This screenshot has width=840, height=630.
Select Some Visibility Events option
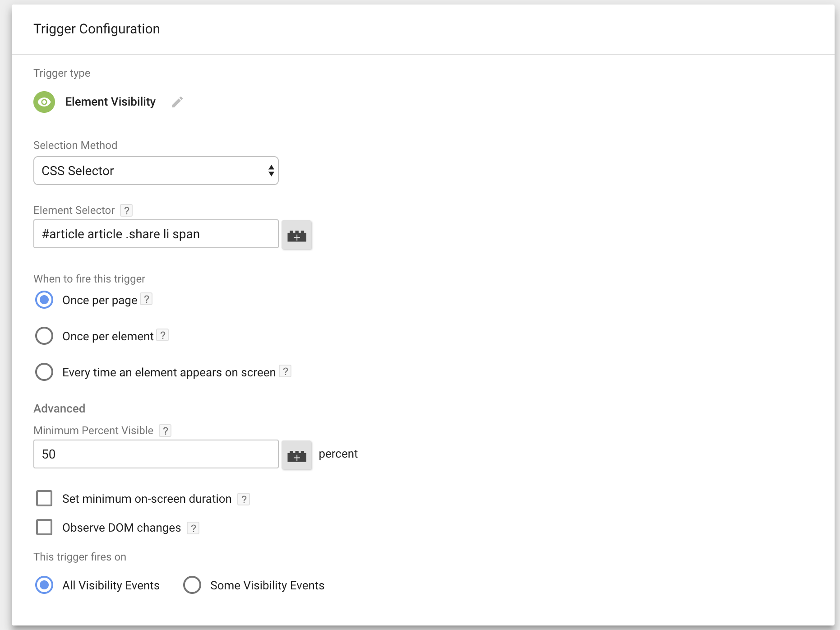[192, 585]
